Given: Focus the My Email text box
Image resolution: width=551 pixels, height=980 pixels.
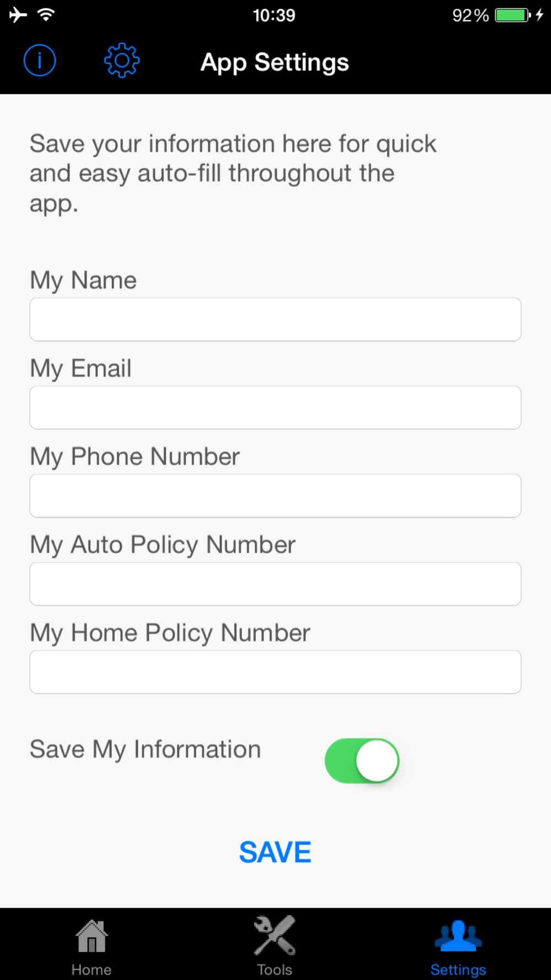Looking at the screenshot, I should pos(275,408).
